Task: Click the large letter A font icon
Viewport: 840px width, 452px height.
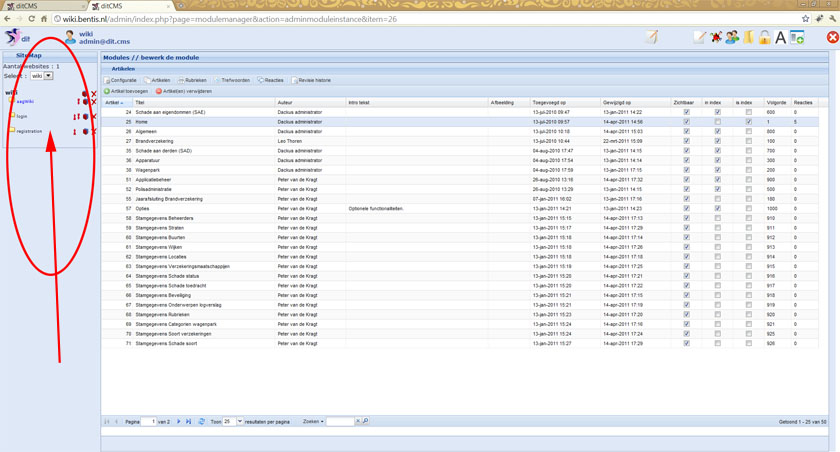Action: pos(781,38)
